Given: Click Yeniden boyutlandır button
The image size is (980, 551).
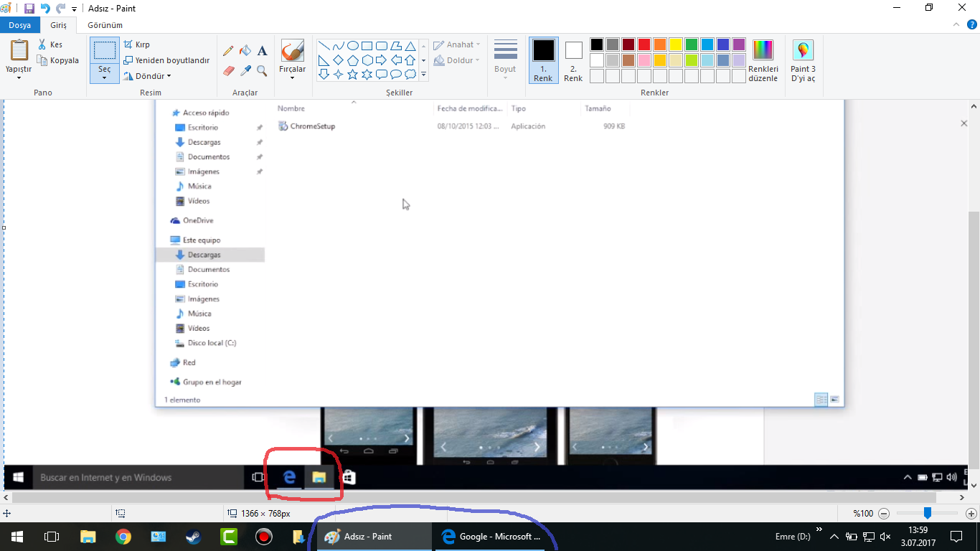Looking at the screenshot, I should [167, 60].
